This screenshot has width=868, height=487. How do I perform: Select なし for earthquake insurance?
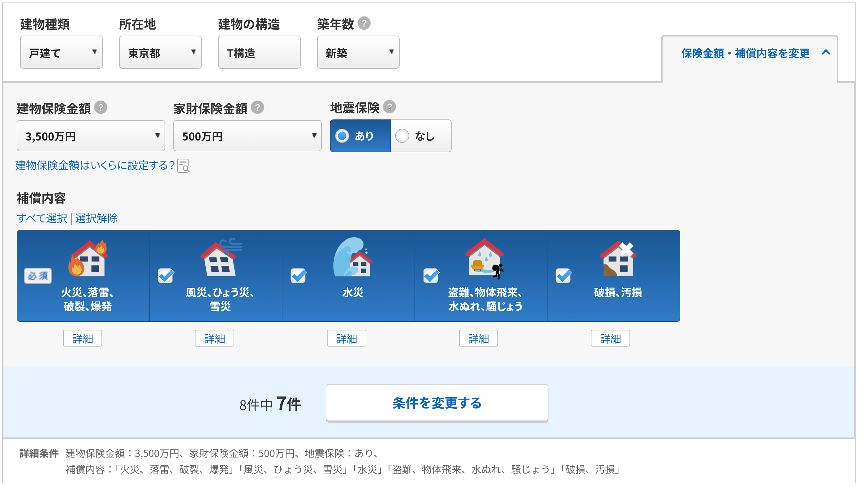coord(402,136)
